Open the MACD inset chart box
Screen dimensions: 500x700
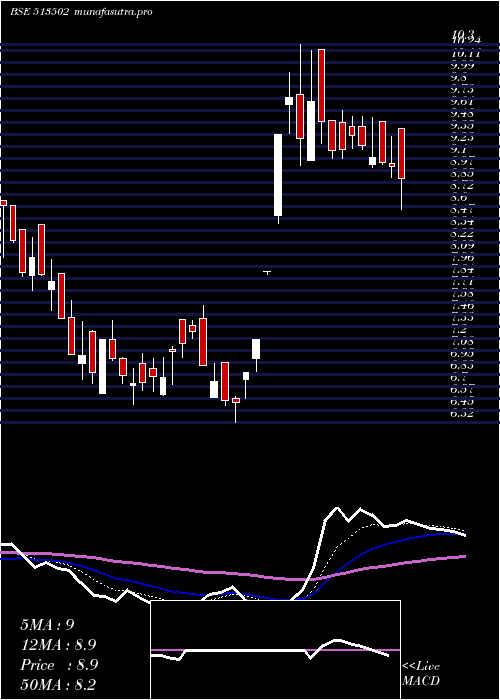(x=275, y=650)
